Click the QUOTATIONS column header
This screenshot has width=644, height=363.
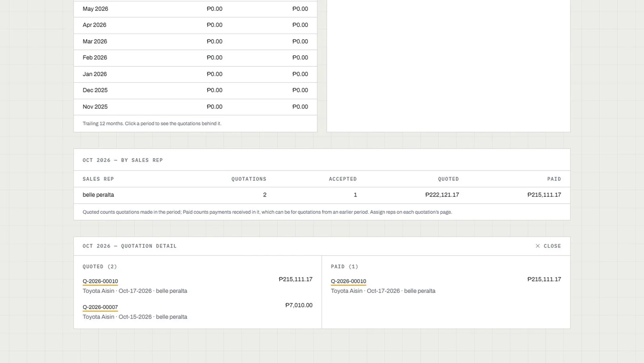tap(249, 179)
